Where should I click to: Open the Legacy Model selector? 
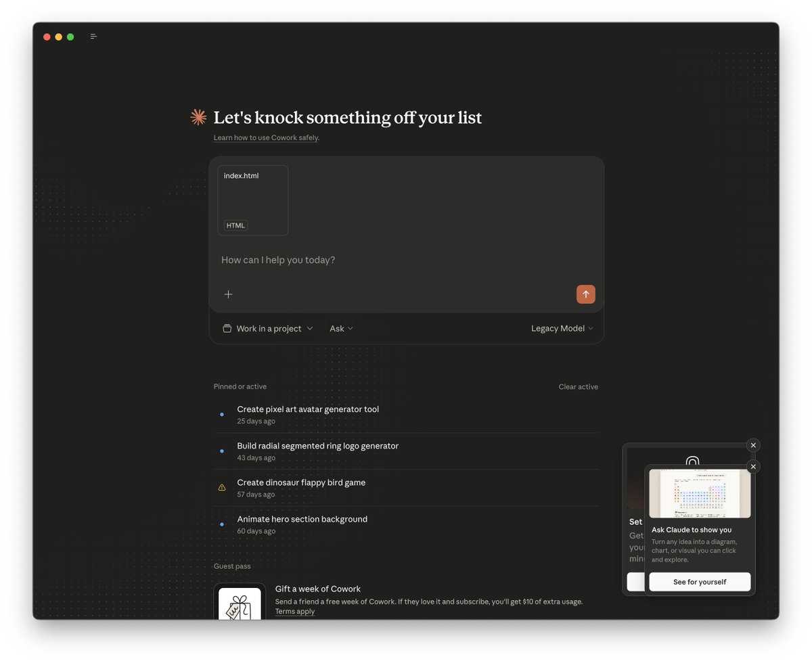tap(562, 328)
